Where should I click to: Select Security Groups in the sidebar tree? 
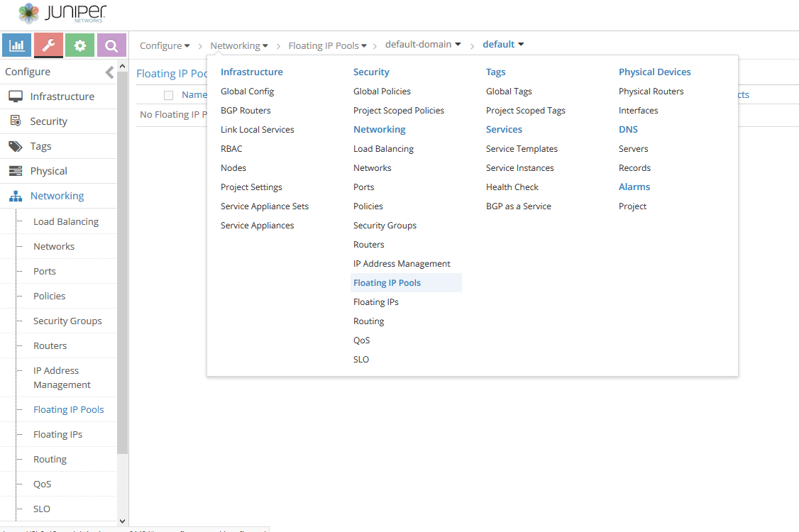[68, 321]
